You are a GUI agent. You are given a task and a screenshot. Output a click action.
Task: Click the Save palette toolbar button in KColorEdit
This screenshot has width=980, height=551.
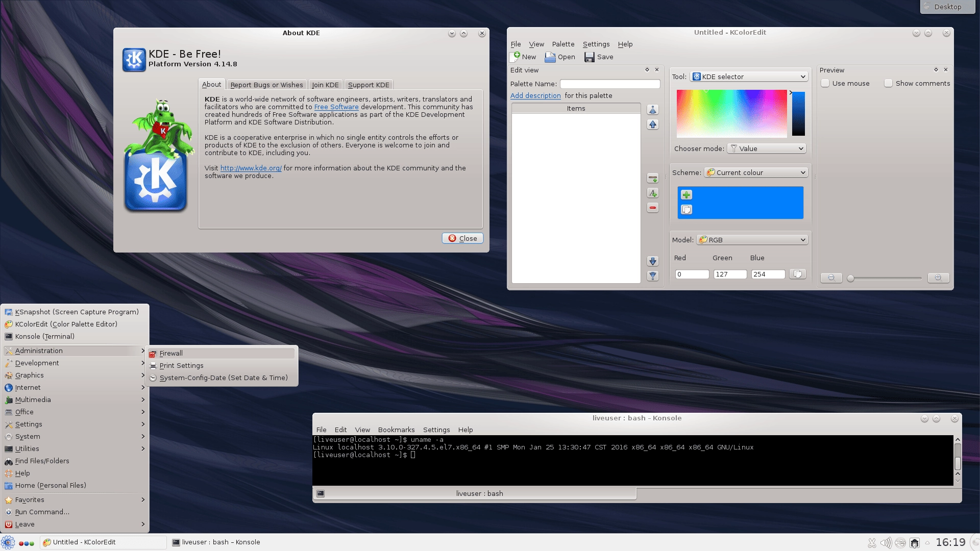pos(599,57)
